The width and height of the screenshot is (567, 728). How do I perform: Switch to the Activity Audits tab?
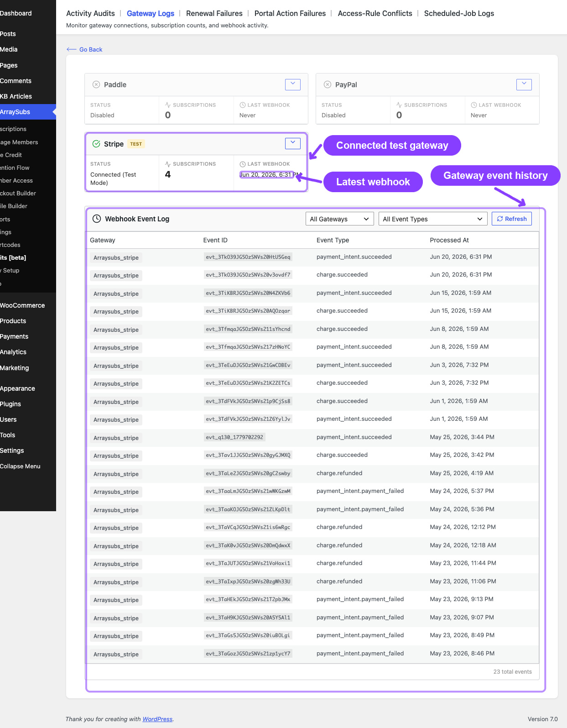tap(90, 13)
